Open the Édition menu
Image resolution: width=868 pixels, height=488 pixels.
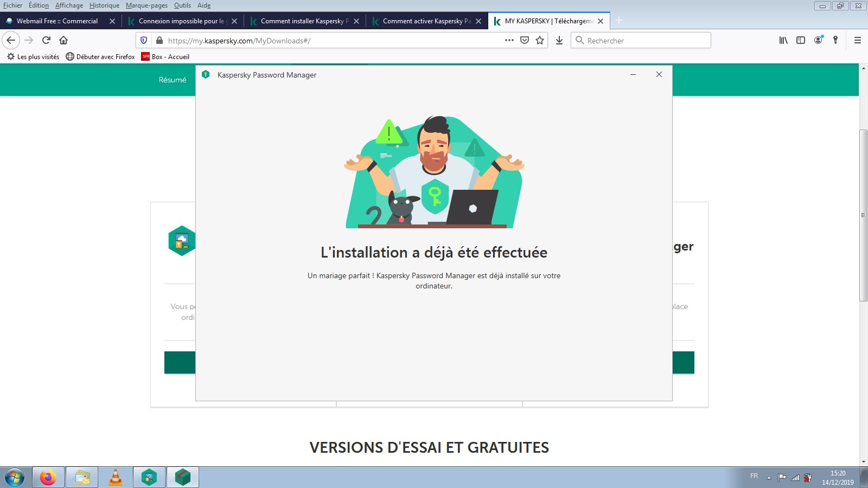point(39,5)
